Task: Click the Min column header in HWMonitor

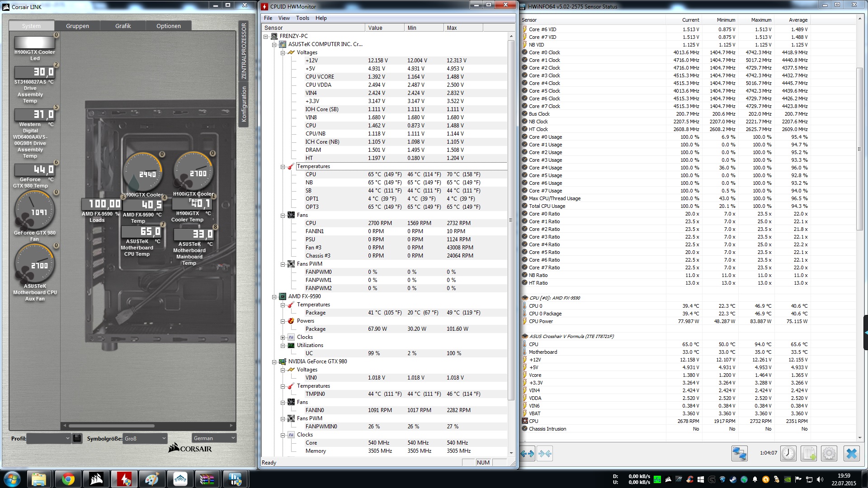Action: (x=424, y=28)
